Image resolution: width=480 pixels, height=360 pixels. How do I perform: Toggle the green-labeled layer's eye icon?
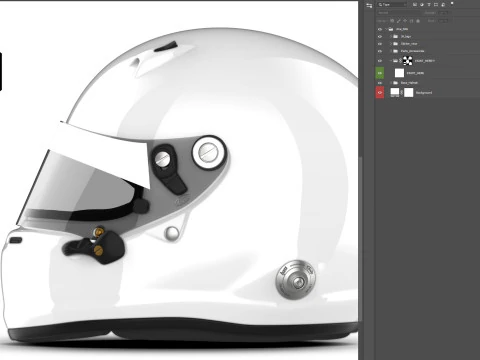tap(380, 73)
